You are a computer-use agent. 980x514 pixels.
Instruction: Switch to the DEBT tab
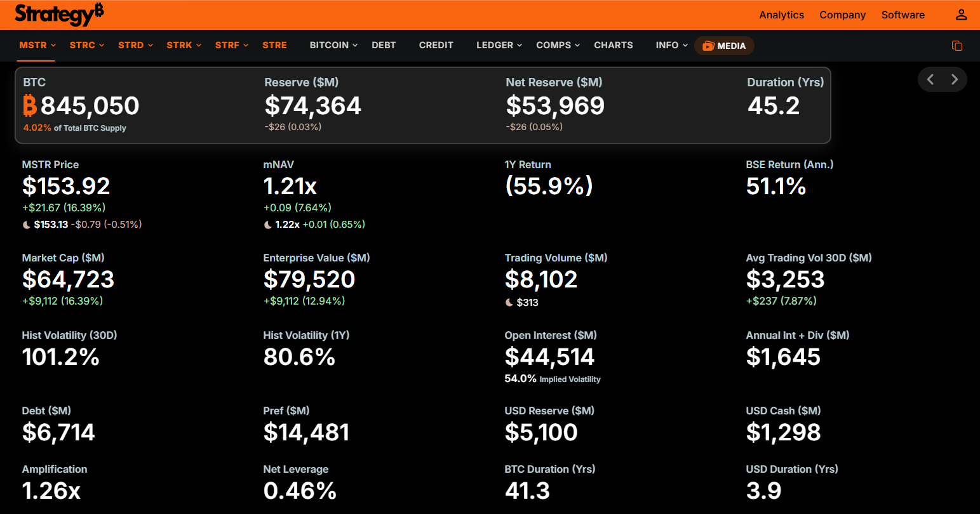click(x=384, y=45)
